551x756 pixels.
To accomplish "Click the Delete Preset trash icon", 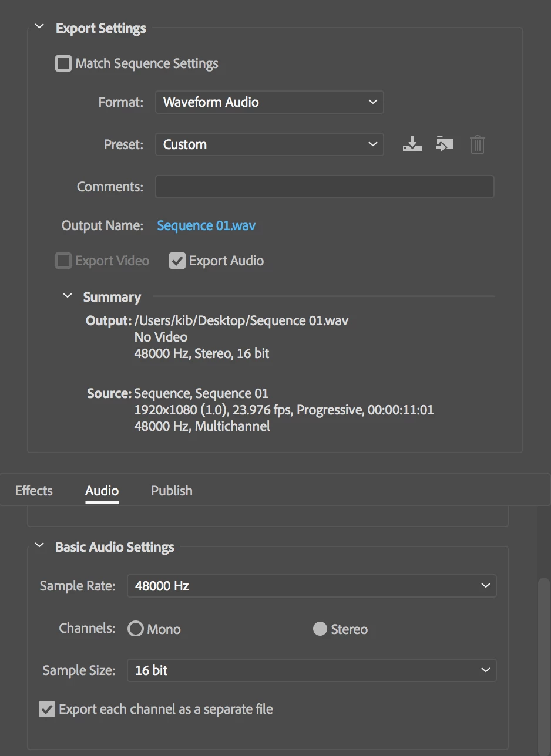I will pyautogui.click(x=478, y=144).
